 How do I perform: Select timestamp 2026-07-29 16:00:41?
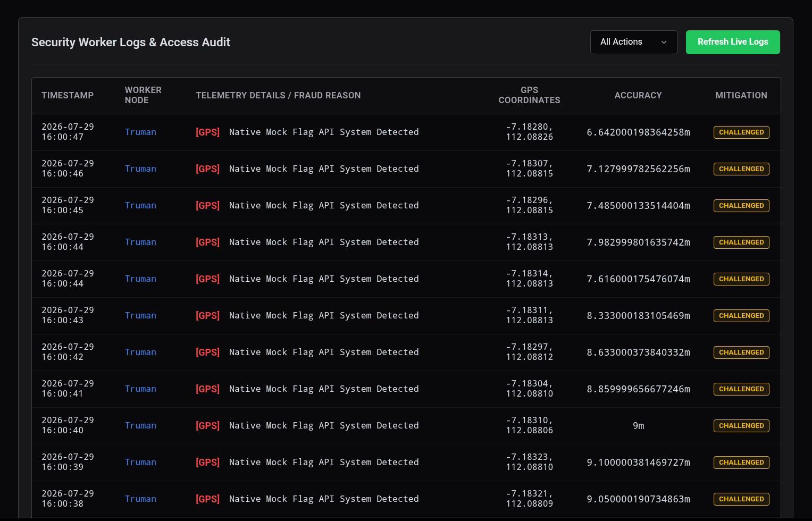coord(68,389)
